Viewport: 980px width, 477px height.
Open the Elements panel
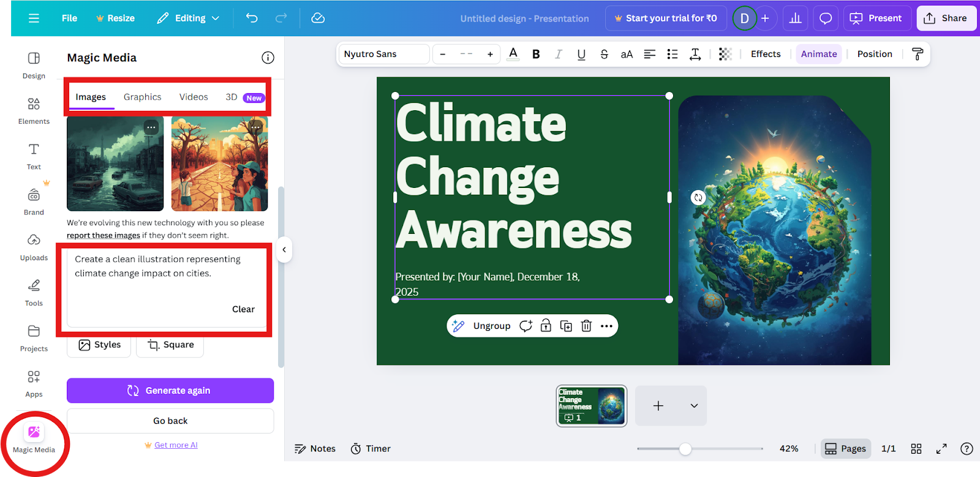pyautogui.click(x=34, y=111)
